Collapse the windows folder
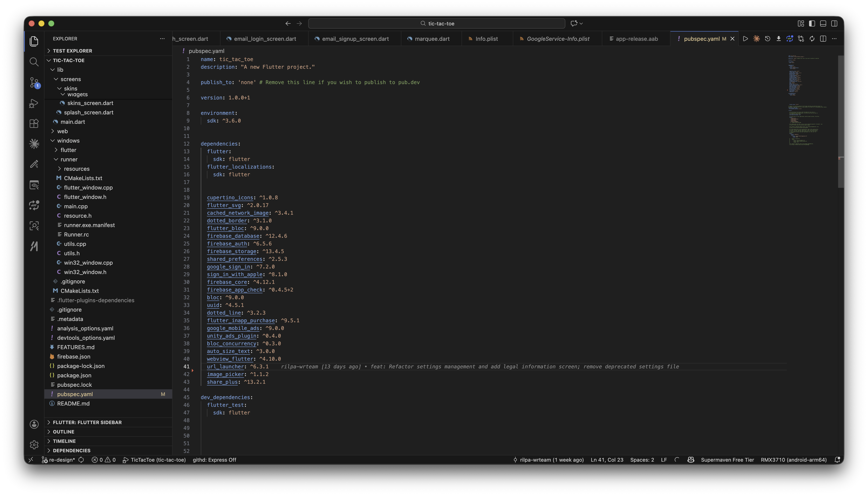Viewport: 868px width, 496px height. coord(108,141)
